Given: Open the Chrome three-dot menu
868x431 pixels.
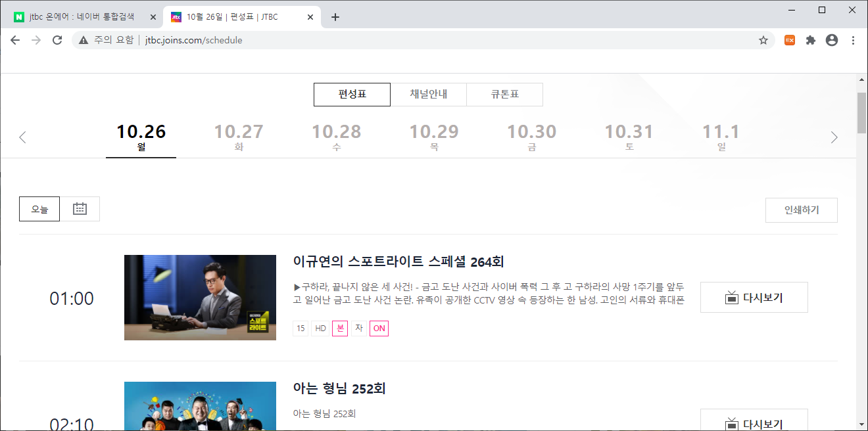Looking at the screenshot, I should 853,40.
